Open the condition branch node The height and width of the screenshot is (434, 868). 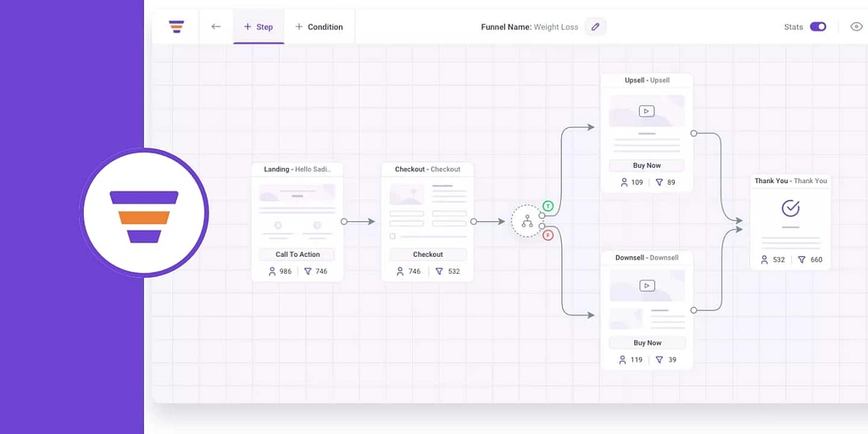click(527, 221)
